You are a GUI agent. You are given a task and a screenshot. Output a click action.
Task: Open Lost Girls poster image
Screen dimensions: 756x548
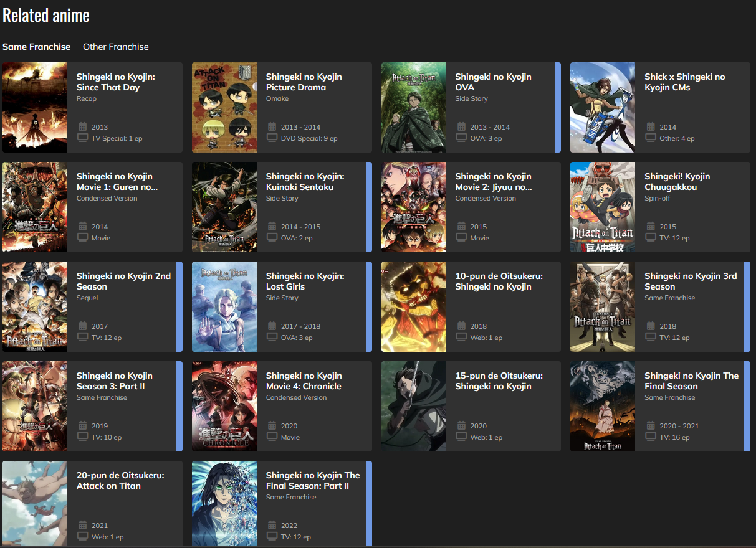coord(224,306)
